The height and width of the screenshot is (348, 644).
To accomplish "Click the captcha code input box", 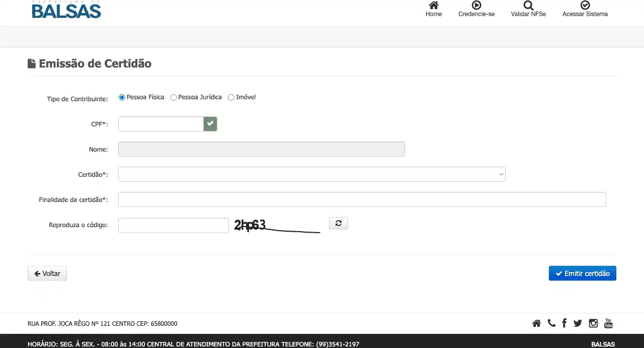I will click(x=173, y=225).
